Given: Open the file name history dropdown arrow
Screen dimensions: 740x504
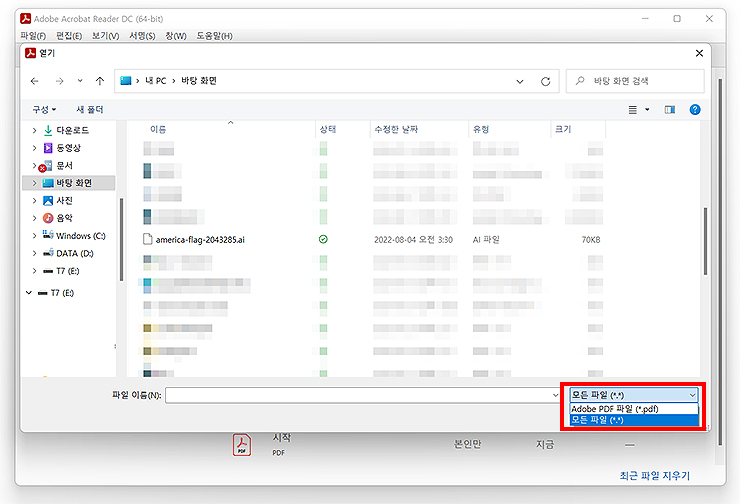Looking at the screenshot, I should (x=555, y=395).
